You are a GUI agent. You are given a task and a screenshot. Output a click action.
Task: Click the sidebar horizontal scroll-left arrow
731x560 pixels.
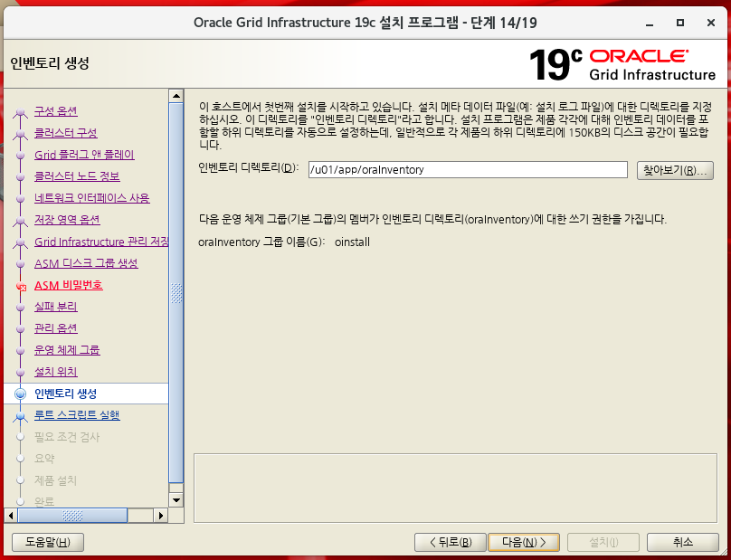[x=11, y=516]
